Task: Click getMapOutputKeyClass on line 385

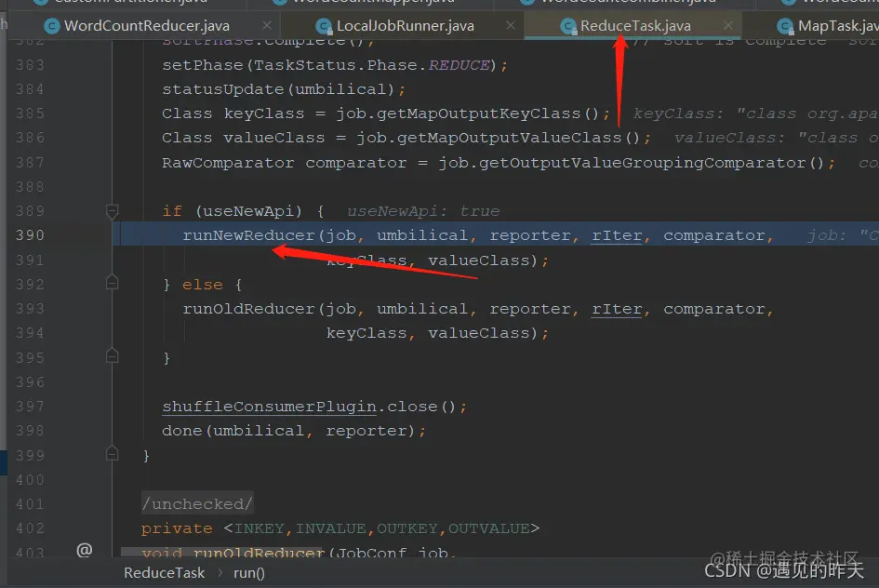Action: [x=478, y=114]
